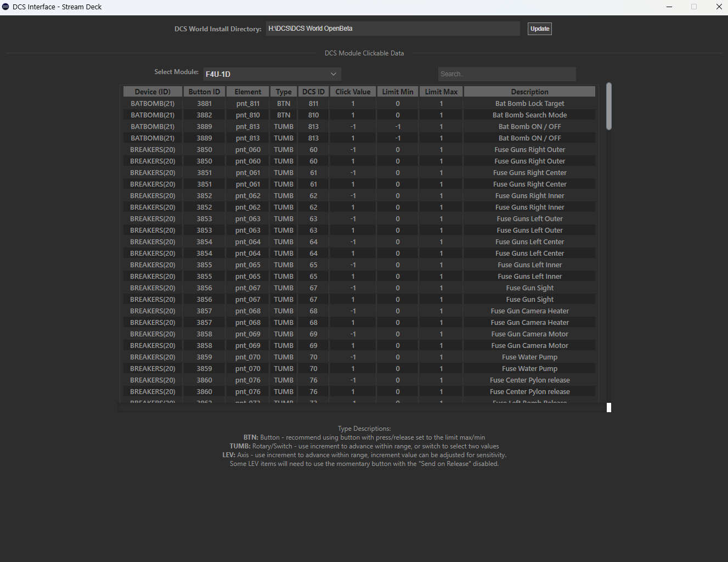Click the DCS ID column header
Screen dimensions: 728x562
coord(313,92)
